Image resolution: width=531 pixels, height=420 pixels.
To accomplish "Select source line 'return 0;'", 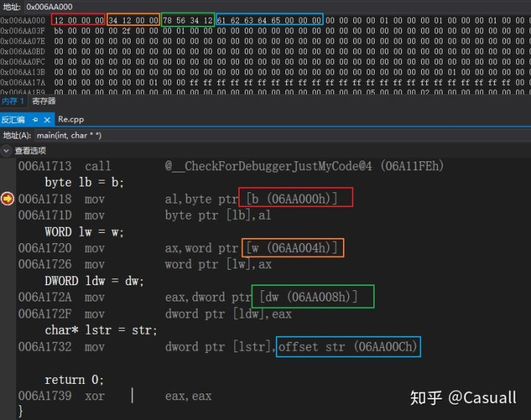I will (74, 379).
